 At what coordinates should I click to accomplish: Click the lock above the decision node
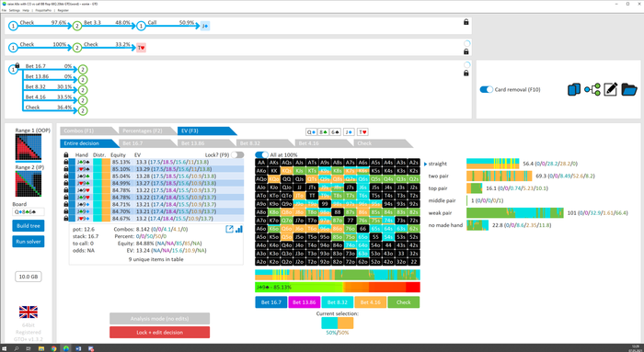tap(17, 65)
